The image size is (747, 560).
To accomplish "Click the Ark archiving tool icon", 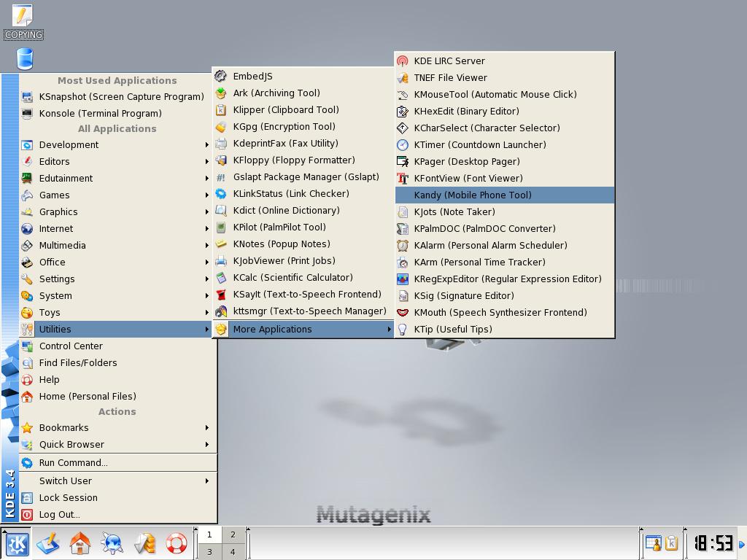I will click(220, 93).
